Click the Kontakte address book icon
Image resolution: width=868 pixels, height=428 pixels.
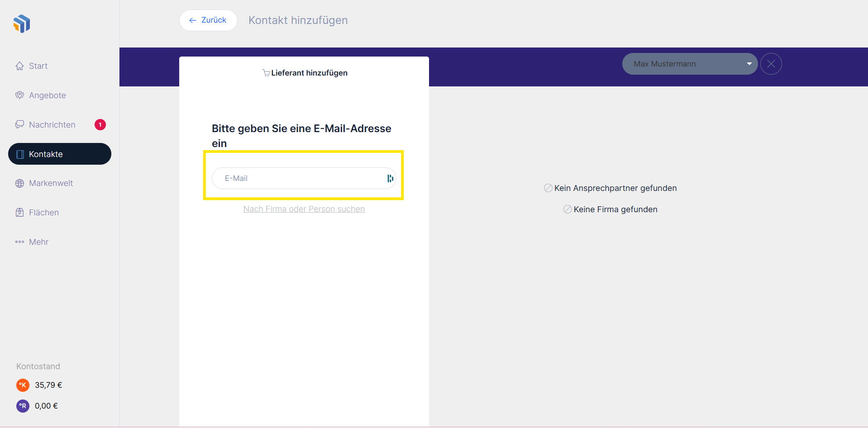tap(20, 154)
